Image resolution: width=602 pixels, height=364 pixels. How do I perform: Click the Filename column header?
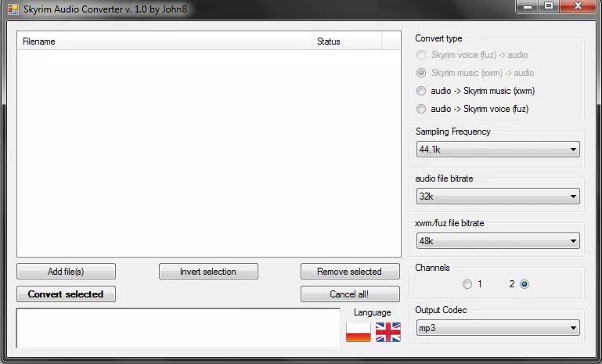[x=164, y=41]
